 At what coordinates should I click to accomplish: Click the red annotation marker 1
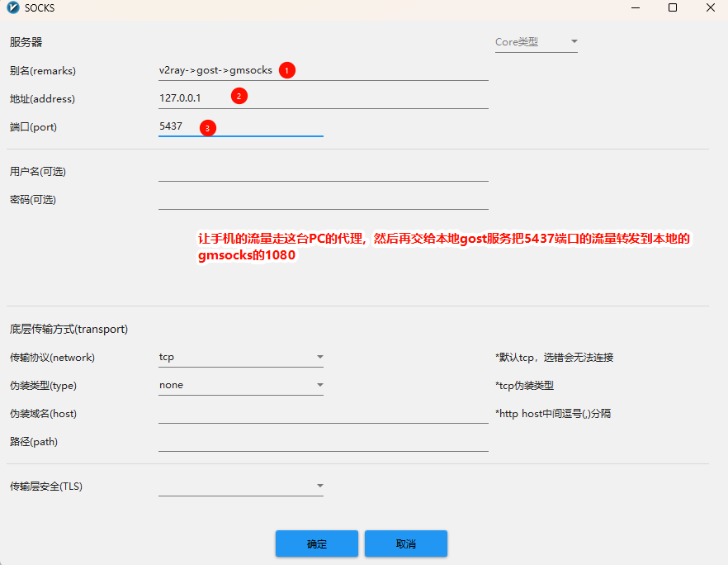(x=286, y=70)
